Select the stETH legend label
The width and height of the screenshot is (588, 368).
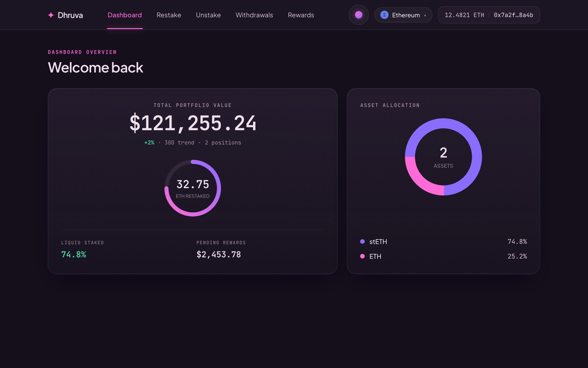[x=378, y=242]
